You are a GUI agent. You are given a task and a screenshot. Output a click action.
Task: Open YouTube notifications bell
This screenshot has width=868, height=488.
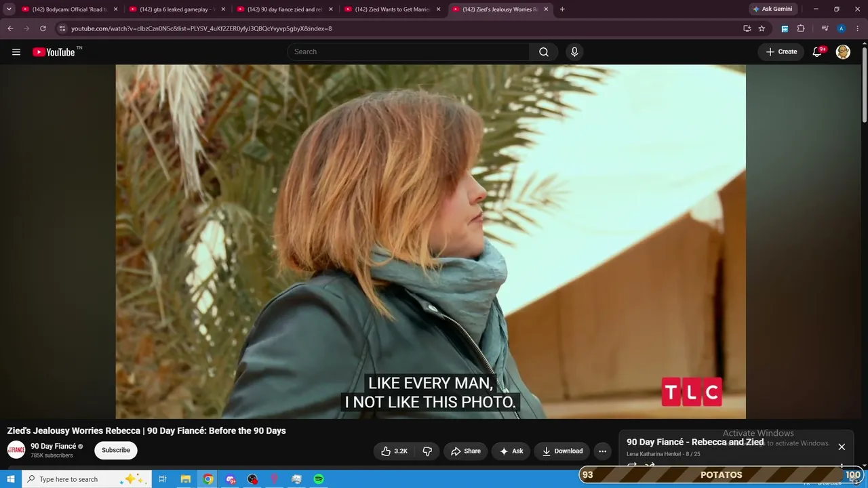pyautogui.click(x=817, y=52)
